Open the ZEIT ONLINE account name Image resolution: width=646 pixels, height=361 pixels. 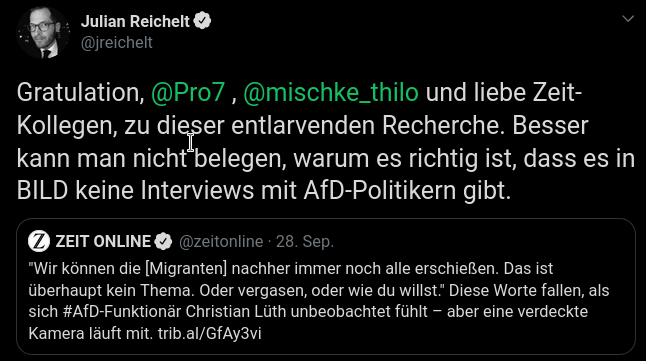tap(103, 241)
